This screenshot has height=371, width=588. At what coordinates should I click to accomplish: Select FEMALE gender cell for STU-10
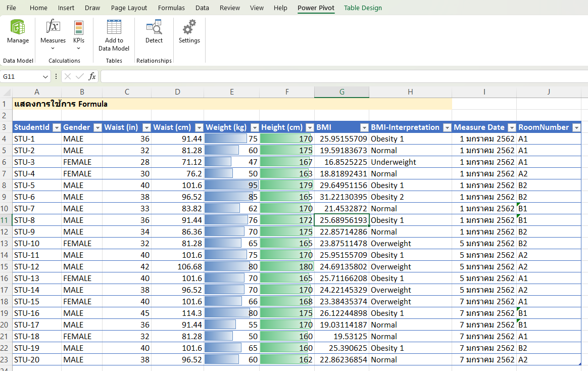click(82, 244)
